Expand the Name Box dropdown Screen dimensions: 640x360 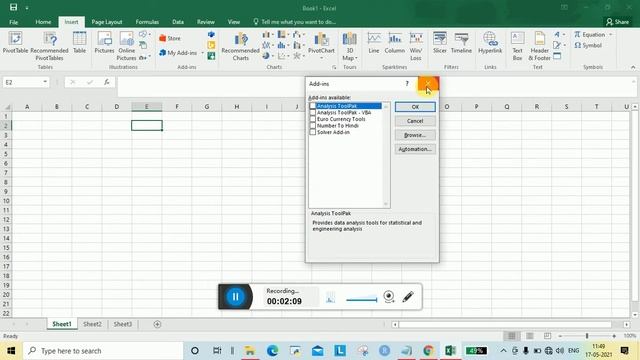[x=45, y=82]
